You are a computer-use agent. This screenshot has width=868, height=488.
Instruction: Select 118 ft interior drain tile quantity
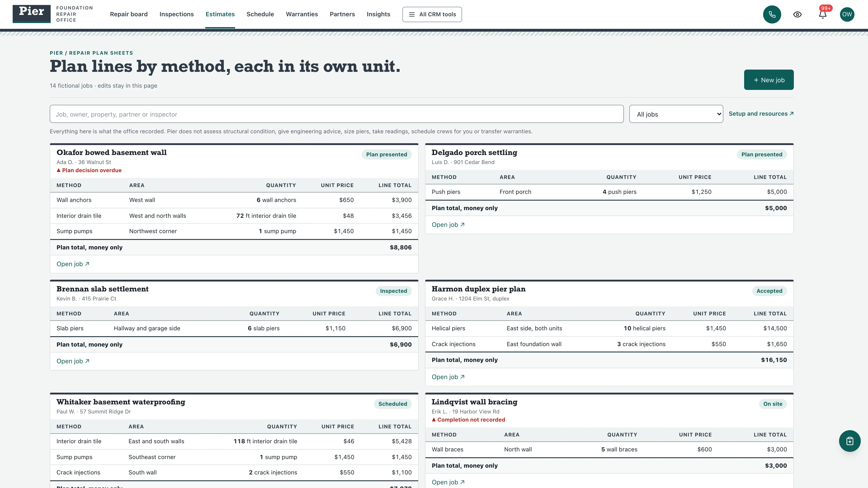[265, 441]
